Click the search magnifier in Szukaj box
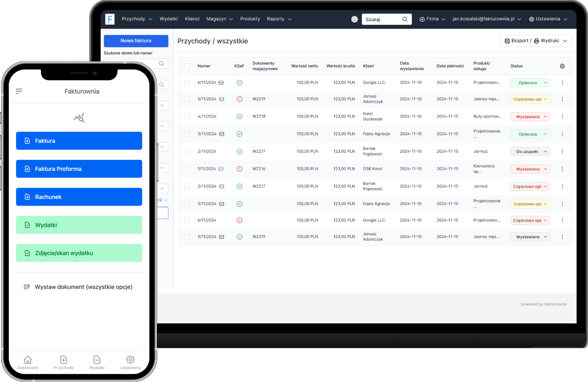This screenshot has width=588, height=382. click(405, 19)
